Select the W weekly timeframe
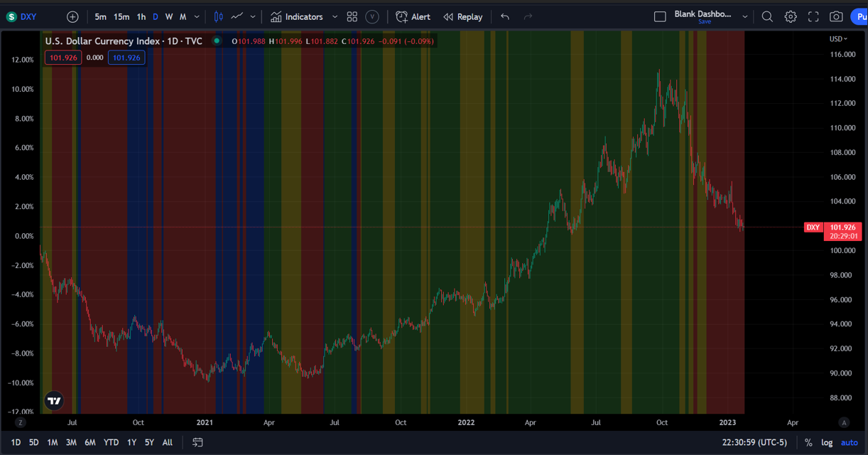The image size is (868, 455). click(x=169, y=16)
